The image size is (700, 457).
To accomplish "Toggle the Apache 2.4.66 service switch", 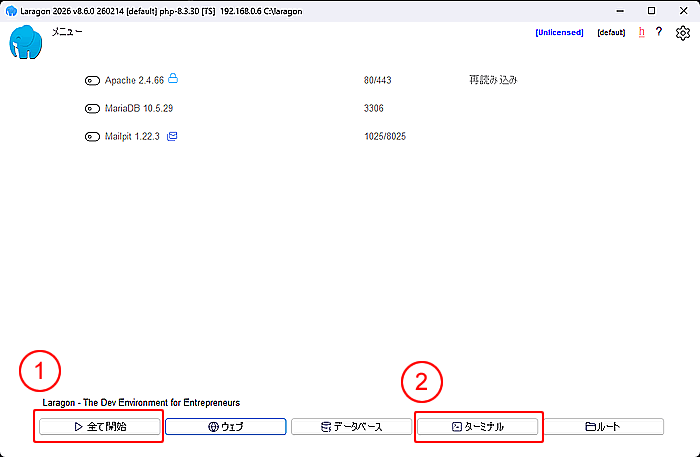I will click(x=92, y=80).
